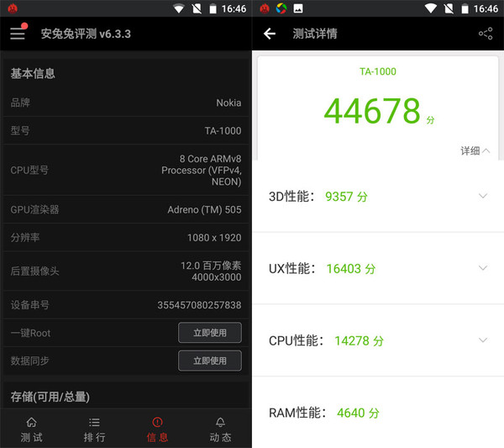Switch to the 排行 ranking tab
504x448 pixels.
click(94, 429)
